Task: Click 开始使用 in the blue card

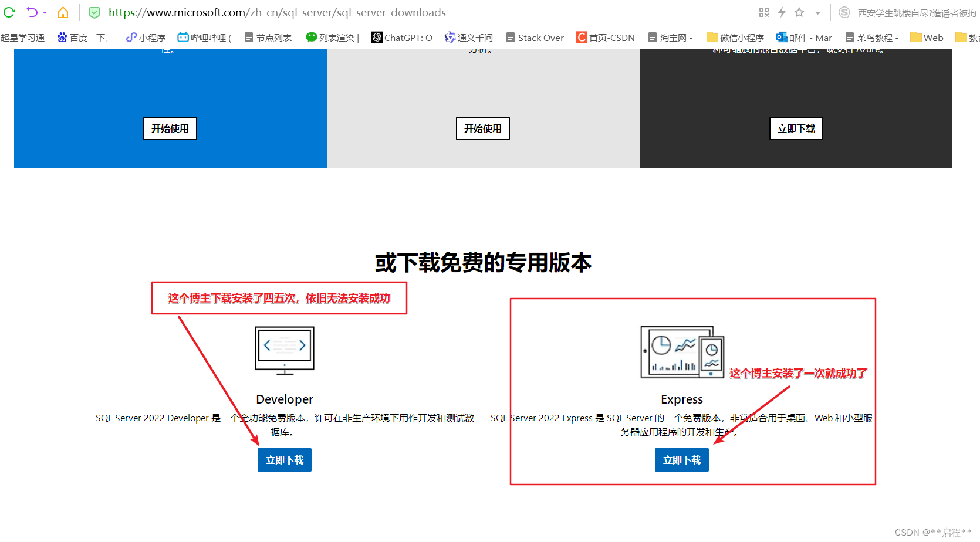Action: (x=170, y=128)
